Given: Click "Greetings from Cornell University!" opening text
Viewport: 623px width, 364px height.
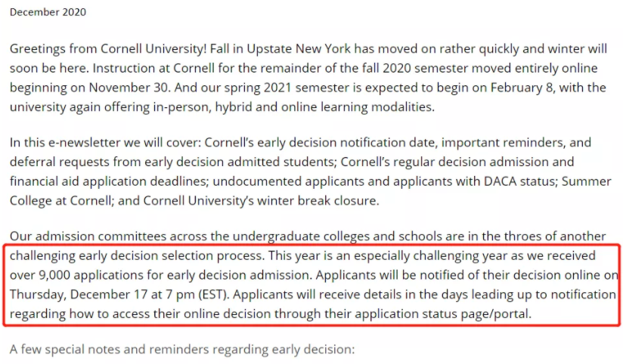Looking at the screenshot, I should [108, 49].
